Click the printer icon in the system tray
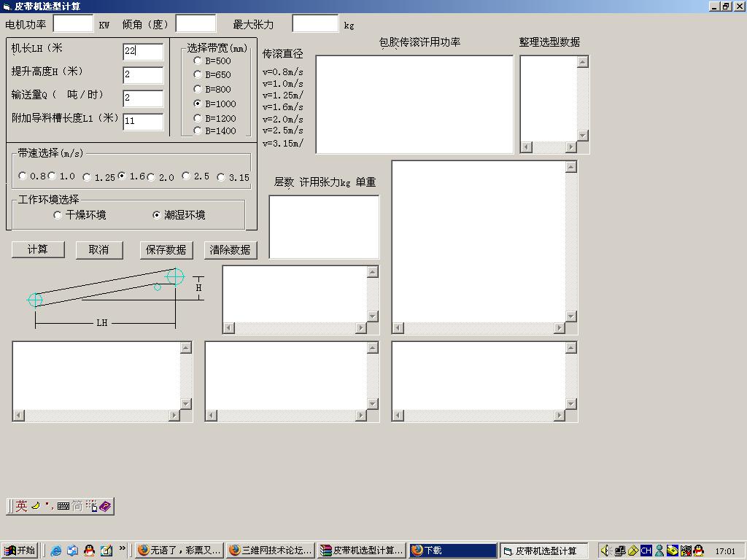Image resolution: width=747 pixels, height=560 pixels. tap(673, 549)
